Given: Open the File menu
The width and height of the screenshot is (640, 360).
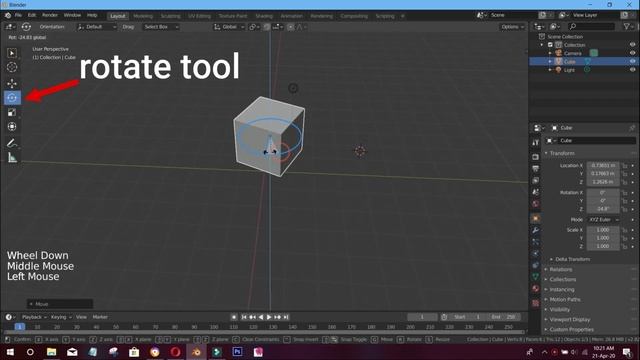Looking at the screenshot, I should pyautogui.click(x=18, y=15).
